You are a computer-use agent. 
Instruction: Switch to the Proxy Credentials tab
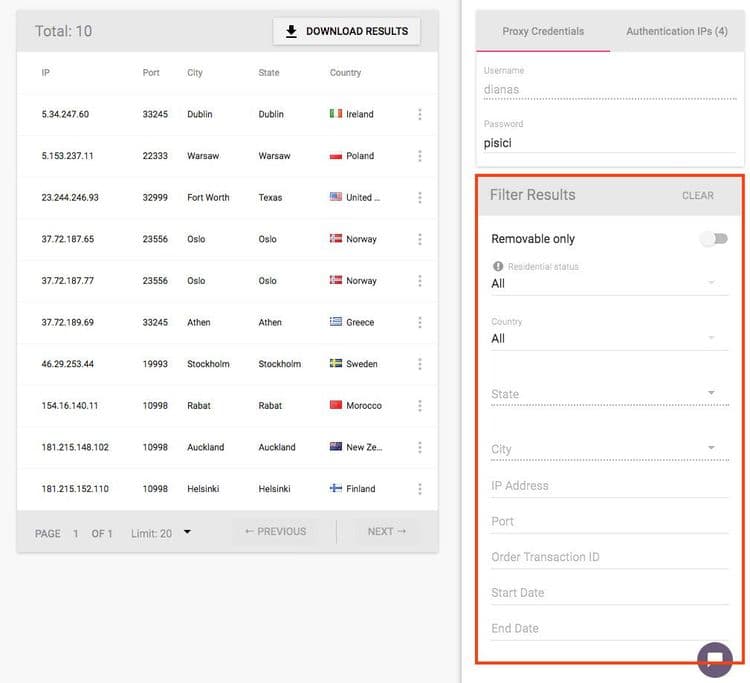pyautogui.click(x=543, y=32)
